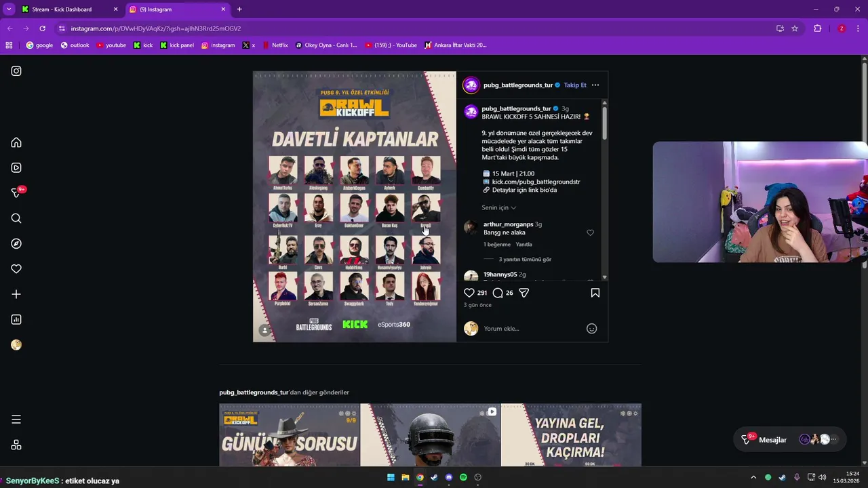Image resolution: width=868 pixels, height=488 pixels.
Task: Click 'Yanıtla' under arthur_morganps comment
Action: 524,245
